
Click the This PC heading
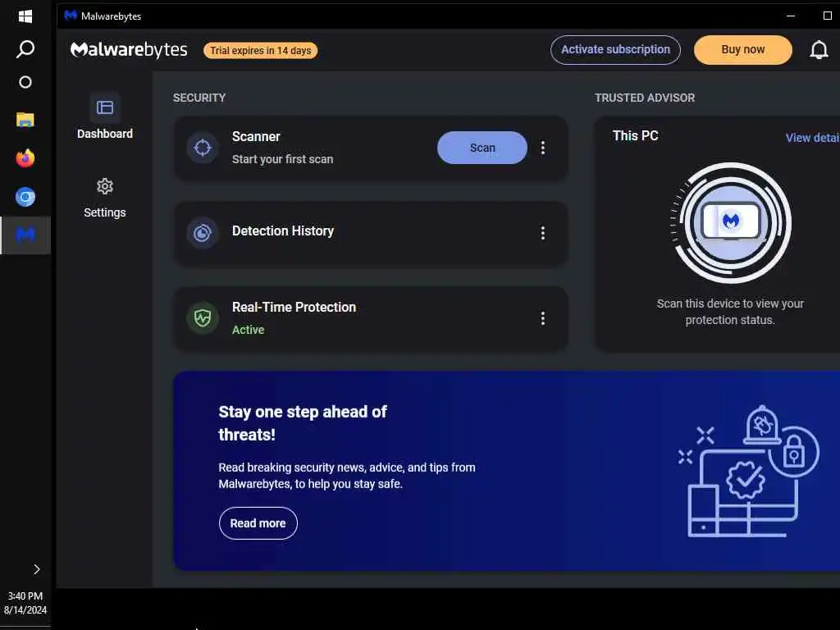tap(636, 135)
